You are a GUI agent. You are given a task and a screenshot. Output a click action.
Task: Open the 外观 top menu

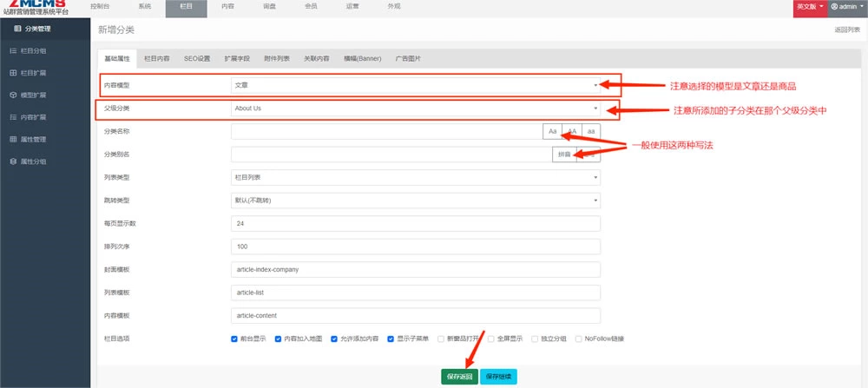point(393,7)
